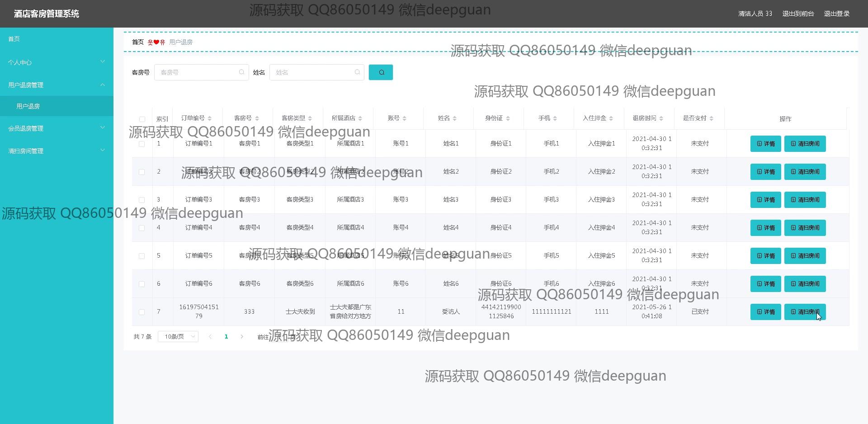Click 清扫房间 for row 订单编号2

pyautogui.click(x=805, y=172)
